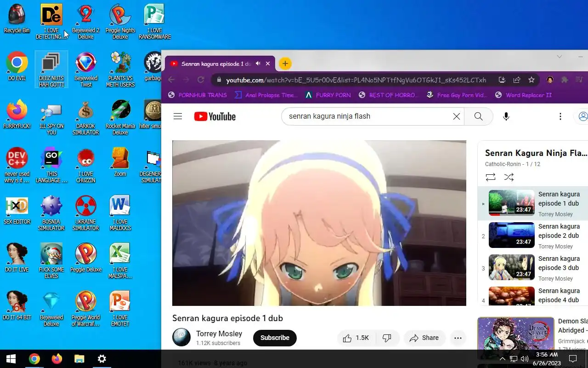Go to YouTube home via logo
Viewport: 588px width, 368px height.
pos(215,116)
